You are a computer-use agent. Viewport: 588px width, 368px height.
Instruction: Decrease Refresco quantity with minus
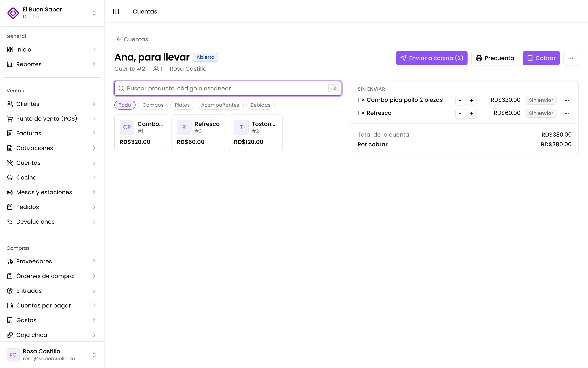pyautogui.click(x=460, y=114)
